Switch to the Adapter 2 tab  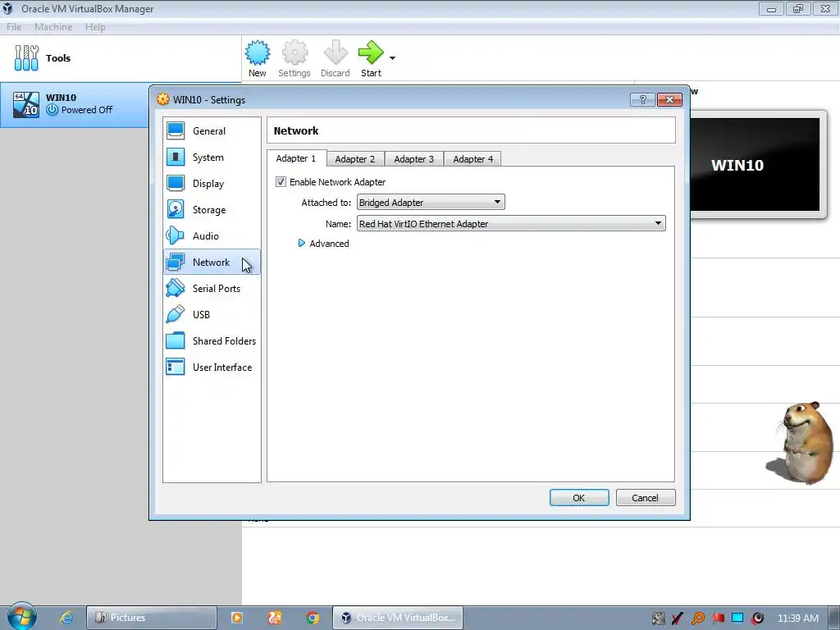click(355, 159)
